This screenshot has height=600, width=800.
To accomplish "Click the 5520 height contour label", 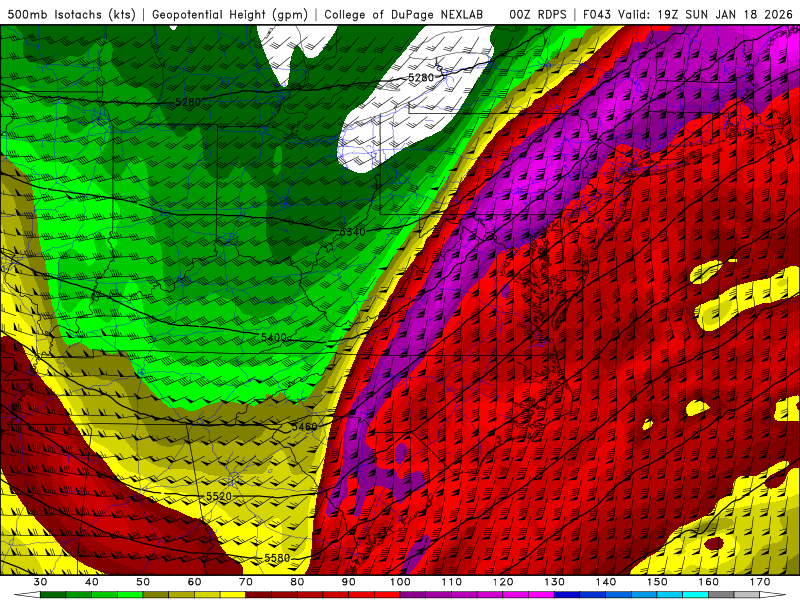I will pos(219,496).
